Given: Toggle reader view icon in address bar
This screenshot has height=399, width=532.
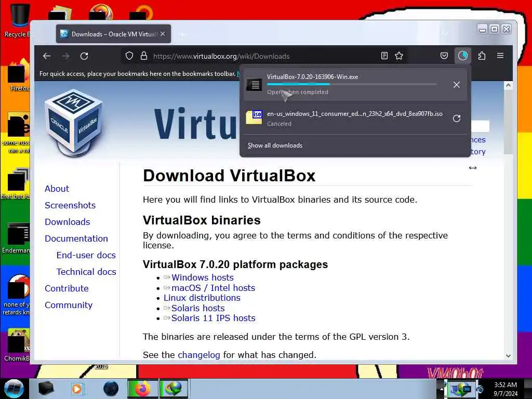Looking at the screenshot, I should (x=384, y=56).
